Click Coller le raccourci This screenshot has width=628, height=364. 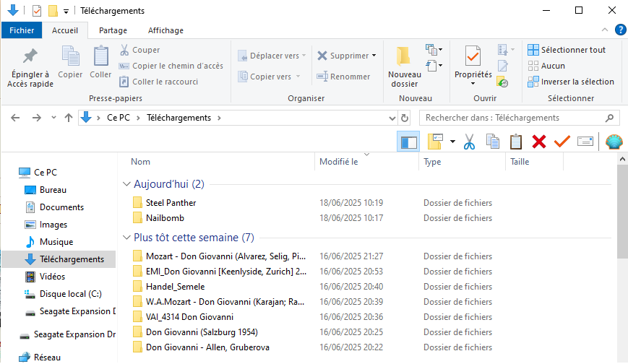159,82
